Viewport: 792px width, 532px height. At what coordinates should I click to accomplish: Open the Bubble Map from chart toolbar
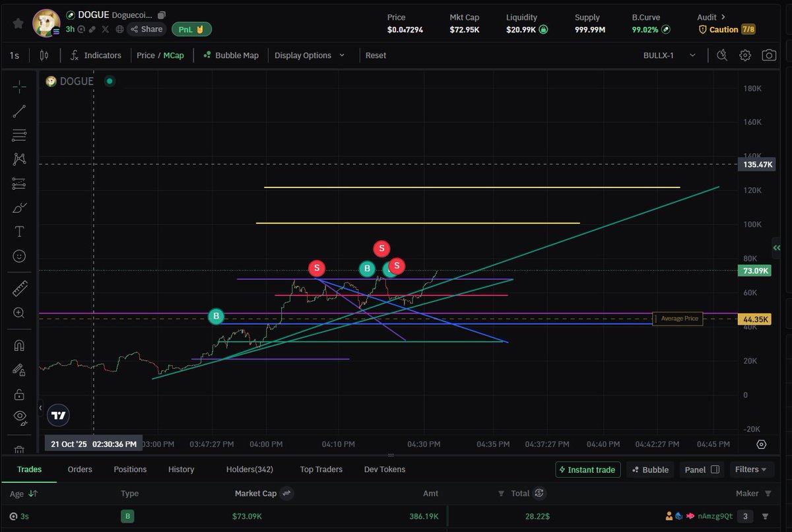click(x=231, y=55)
